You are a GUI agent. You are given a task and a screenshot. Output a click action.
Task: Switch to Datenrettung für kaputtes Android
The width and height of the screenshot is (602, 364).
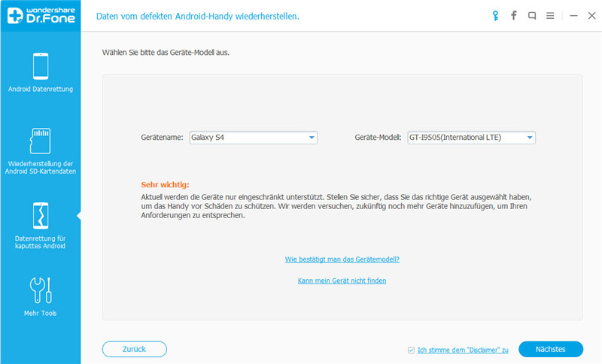[x=41, y=242]
